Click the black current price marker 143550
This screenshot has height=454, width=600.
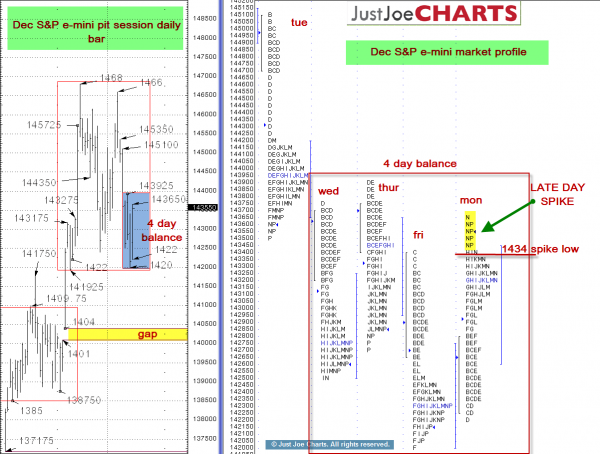pos(204,207)
